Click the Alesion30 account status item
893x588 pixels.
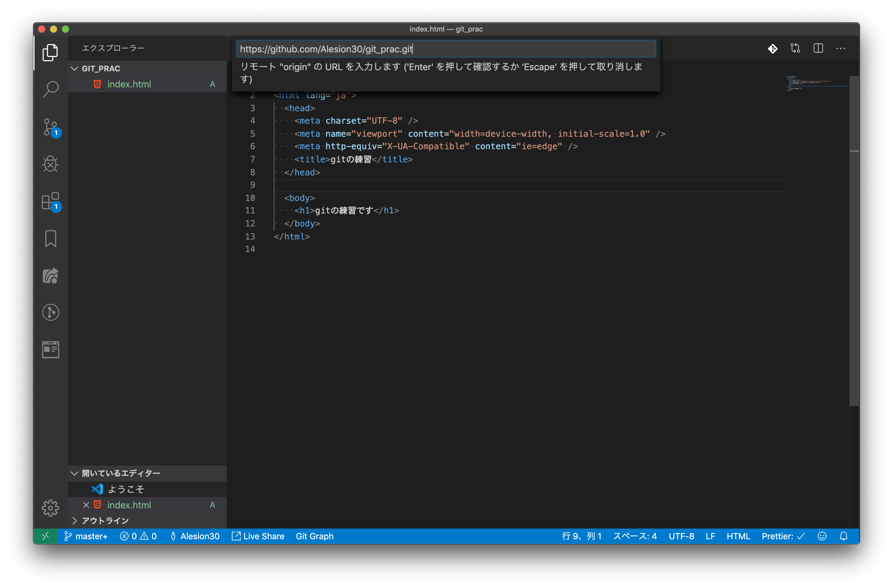click(195, 536)
